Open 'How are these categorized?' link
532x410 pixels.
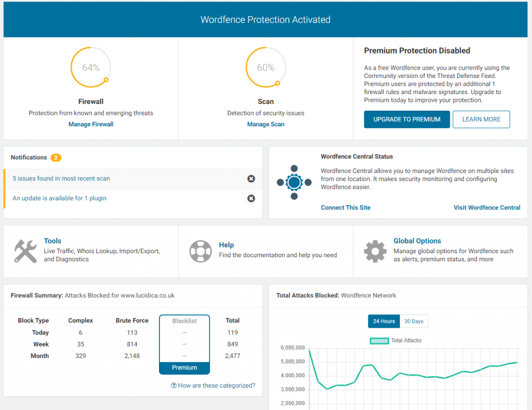tap(217, 386)
